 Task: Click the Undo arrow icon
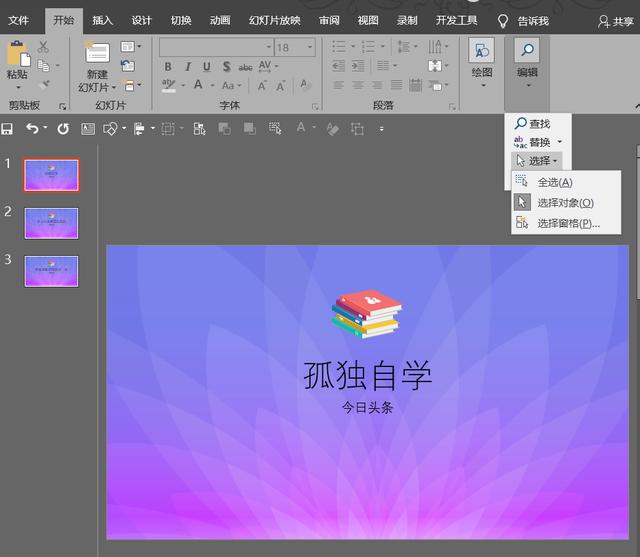click(x=32, y=129)
